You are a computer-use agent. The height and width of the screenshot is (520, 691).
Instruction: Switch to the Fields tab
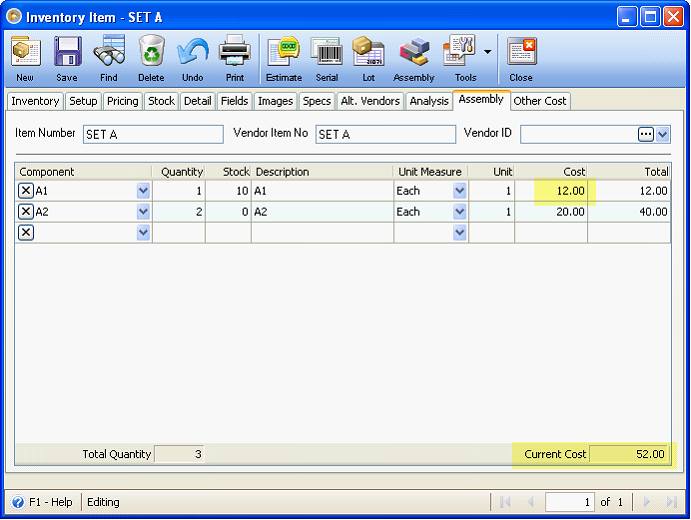click(x=234, y=101)
